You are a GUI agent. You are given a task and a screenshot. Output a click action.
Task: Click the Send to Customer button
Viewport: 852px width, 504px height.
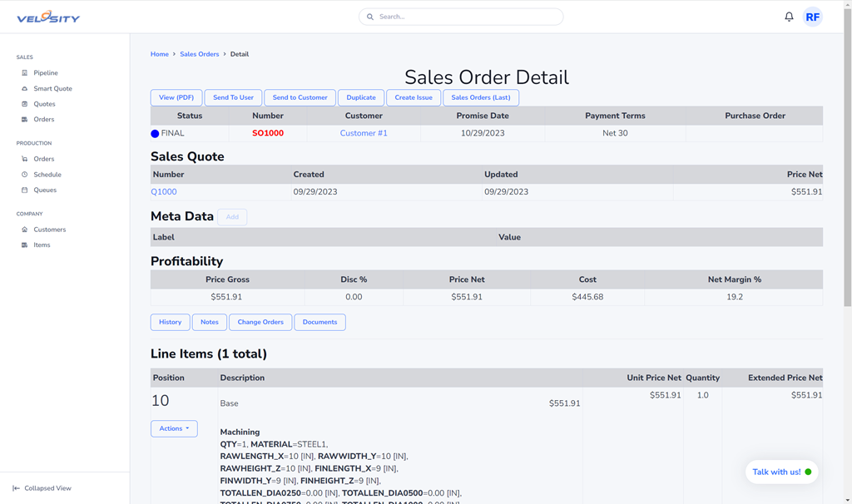pos(300,98)
